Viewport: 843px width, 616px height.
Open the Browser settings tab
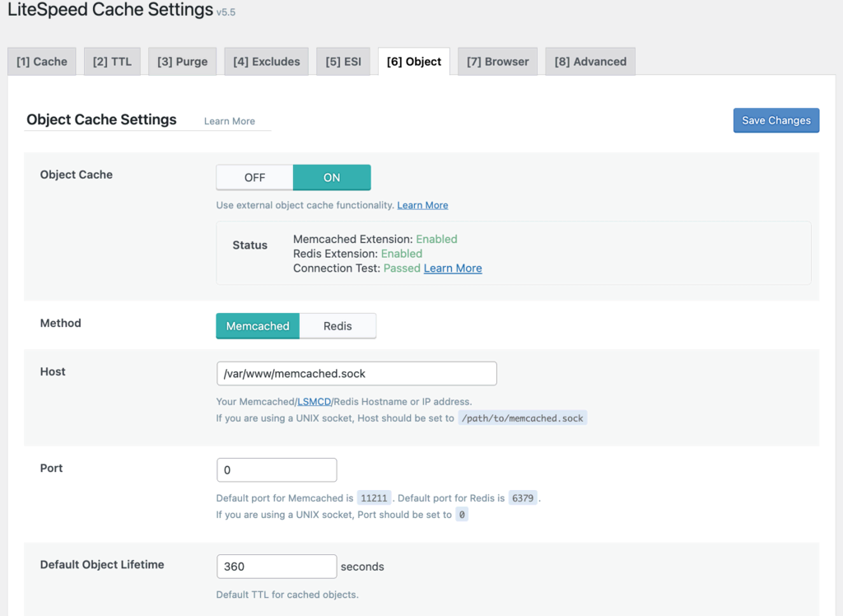tap(497, 61)
